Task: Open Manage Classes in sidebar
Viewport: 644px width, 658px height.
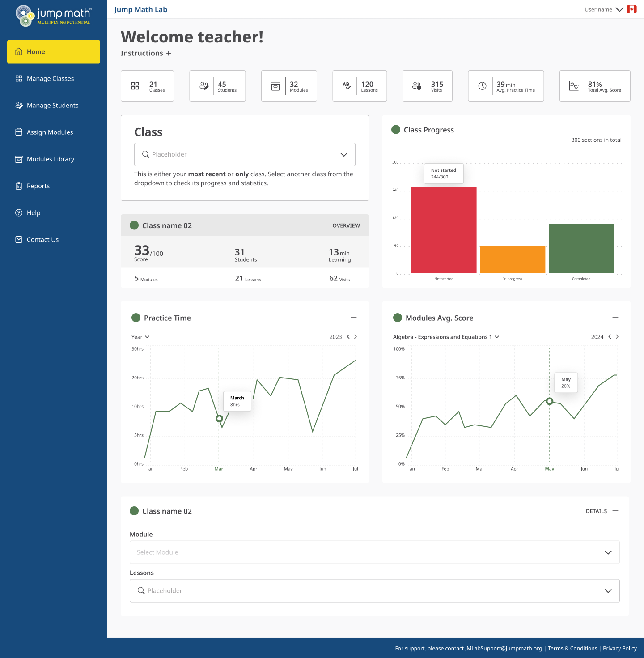Action: coord(50,79)
